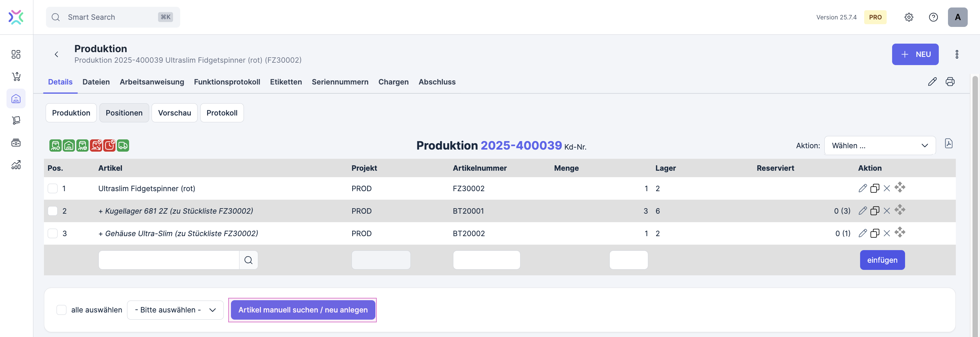Switch to the Seriennummern tab
Screen dimensions: 980x337
click(x=340, y=82)
